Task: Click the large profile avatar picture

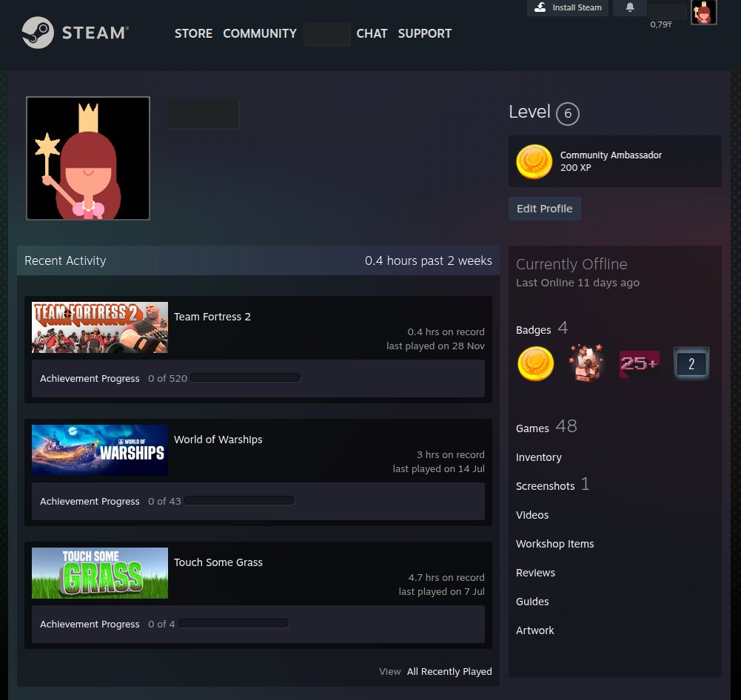Action: click(88, 158)
